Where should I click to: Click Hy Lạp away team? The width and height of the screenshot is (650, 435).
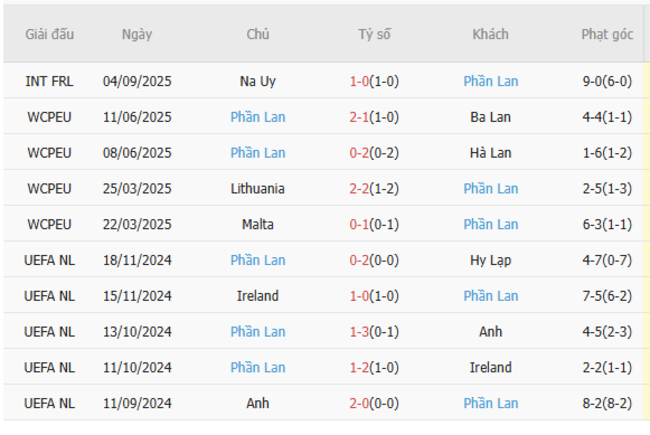(x=490, y=260)
